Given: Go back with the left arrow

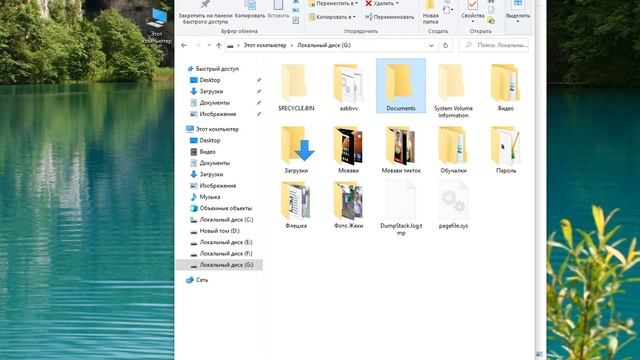Looking at the screenshot, I should coord(184,45).
